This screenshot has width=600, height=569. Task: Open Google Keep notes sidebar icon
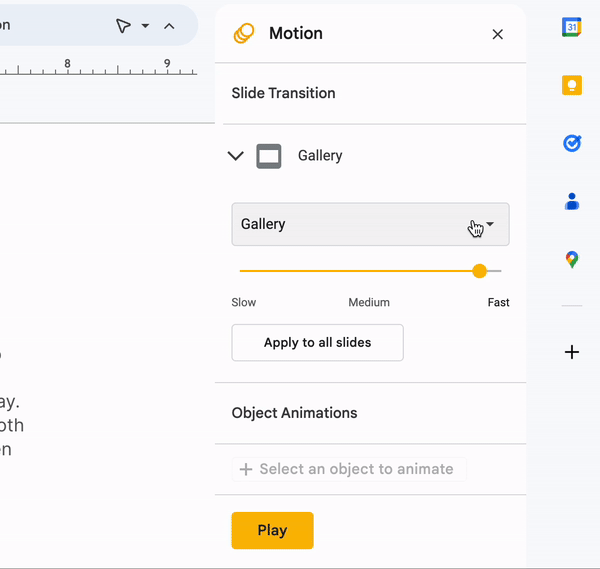pyautogui.click(x=571, y=86)
